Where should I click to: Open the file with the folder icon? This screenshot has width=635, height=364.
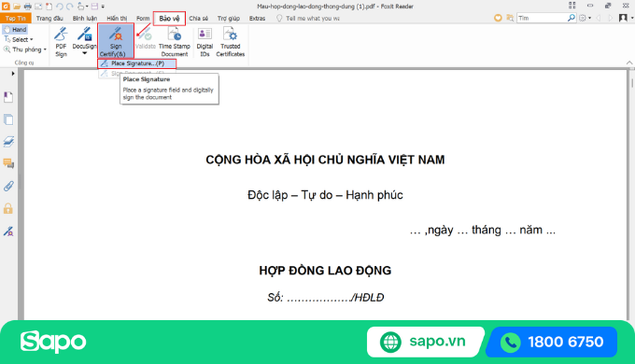(17, 7)
